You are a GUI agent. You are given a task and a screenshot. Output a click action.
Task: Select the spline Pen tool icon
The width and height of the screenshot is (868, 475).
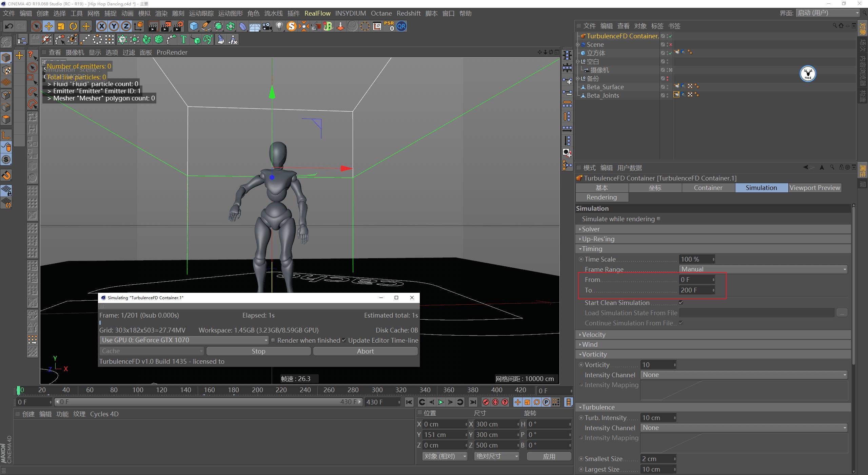coord(206,26)
